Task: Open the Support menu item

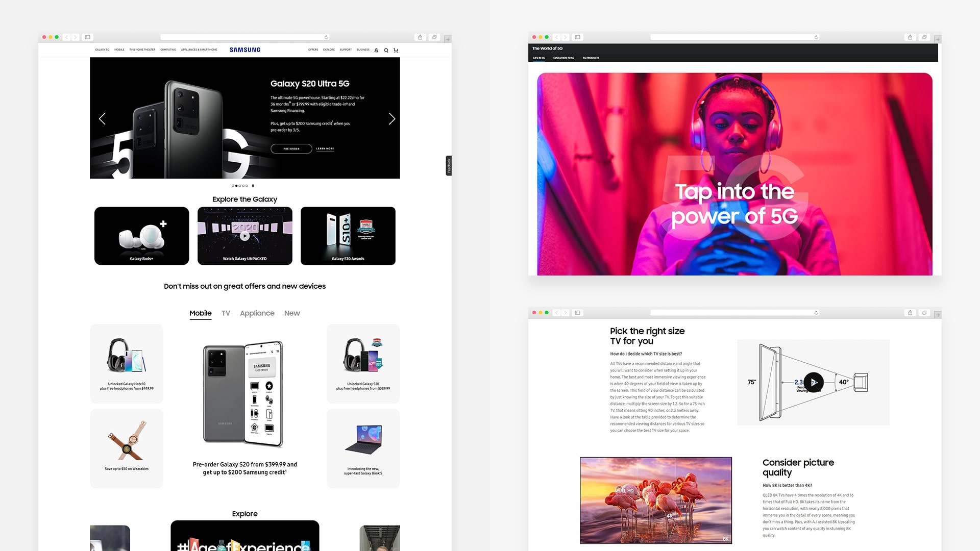Action: (x=346, y=50)
